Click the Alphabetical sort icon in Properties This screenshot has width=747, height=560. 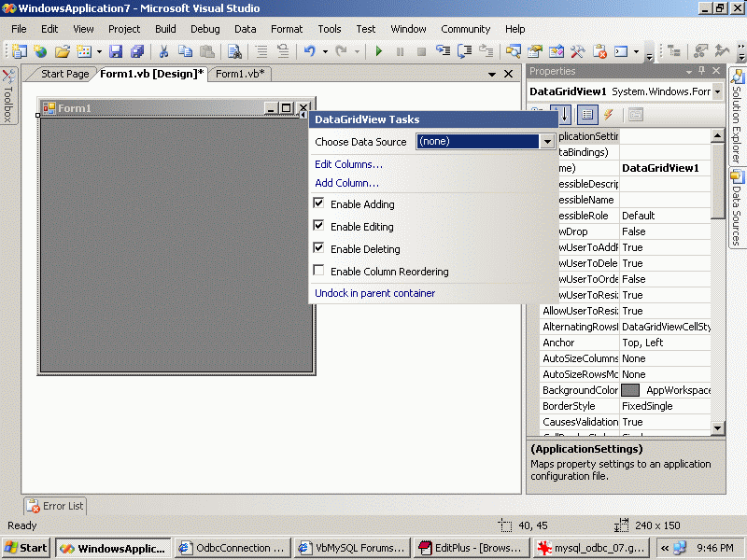561,115
